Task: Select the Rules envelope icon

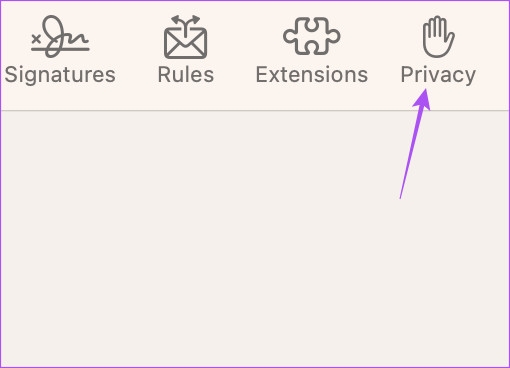Action: [x=186, y=37]
